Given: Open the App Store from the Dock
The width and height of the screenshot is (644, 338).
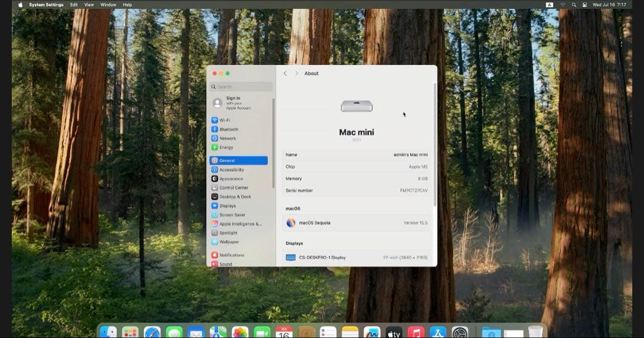Looking at the screenshot, I should click(x=438, y=332).
